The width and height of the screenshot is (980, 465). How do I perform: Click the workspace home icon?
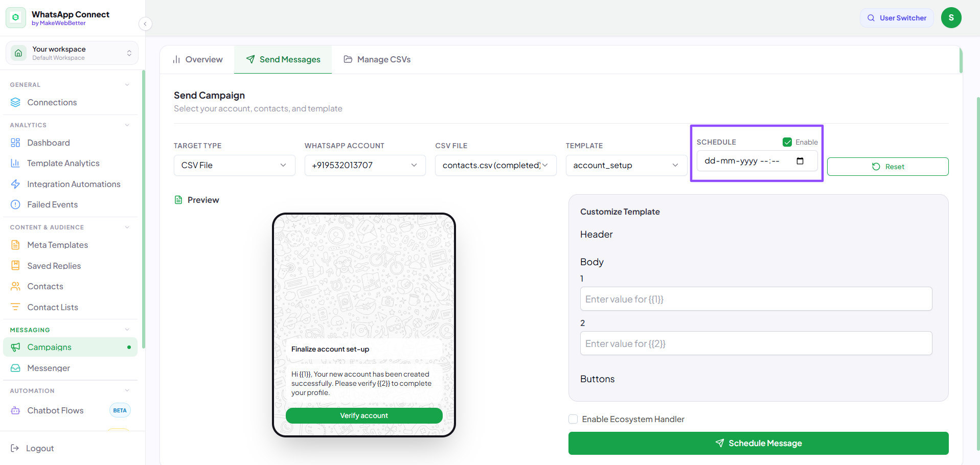tap(18, 53)
